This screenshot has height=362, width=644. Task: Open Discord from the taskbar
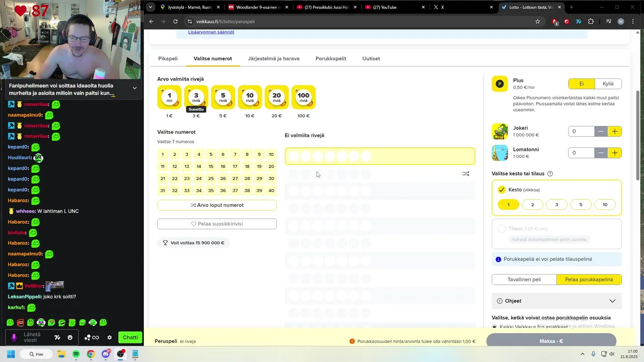click(105, 354)
